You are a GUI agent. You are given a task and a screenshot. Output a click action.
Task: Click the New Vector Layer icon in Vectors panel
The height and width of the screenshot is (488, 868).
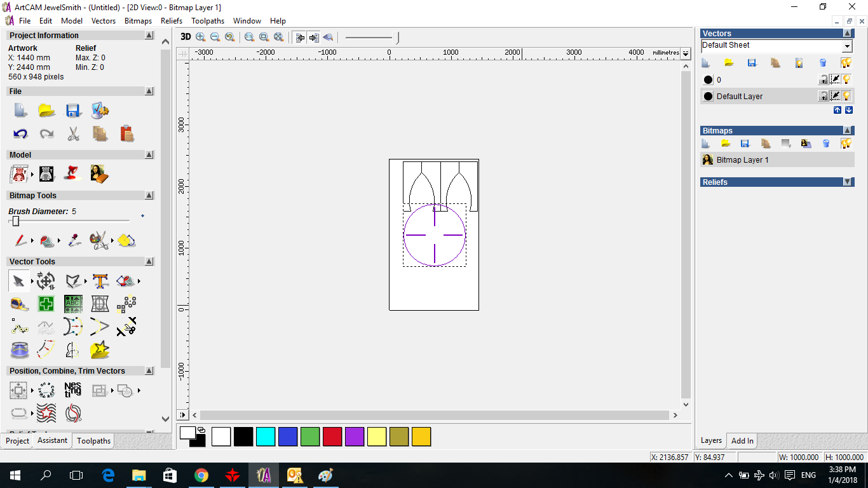pos(705,62)
